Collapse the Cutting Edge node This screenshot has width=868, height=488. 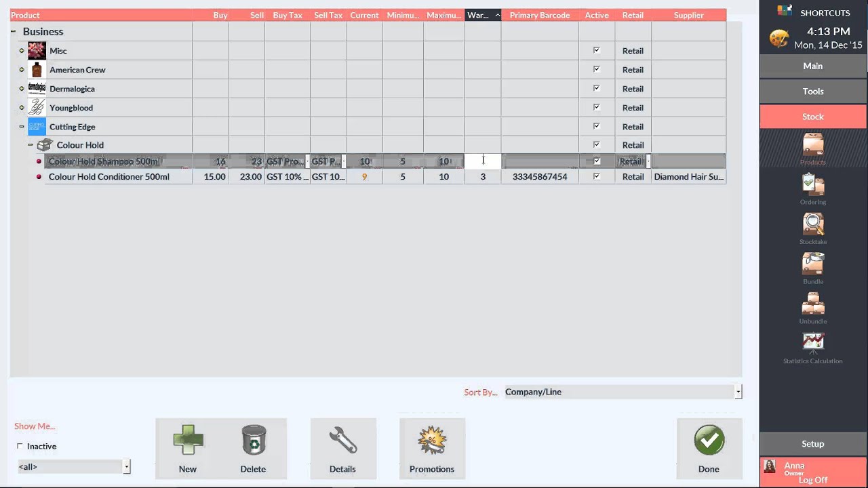point(22,127)
